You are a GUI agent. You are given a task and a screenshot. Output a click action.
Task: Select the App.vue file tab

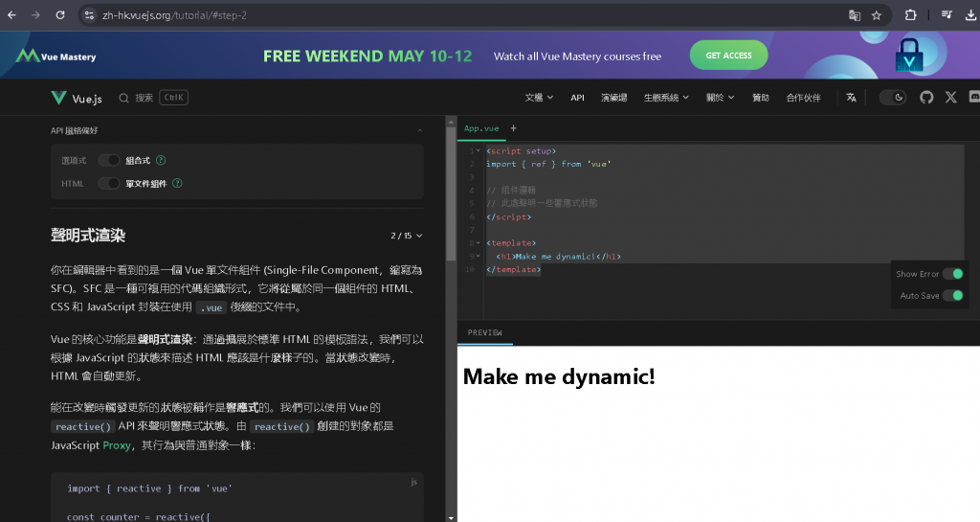[x=481, y=128]
